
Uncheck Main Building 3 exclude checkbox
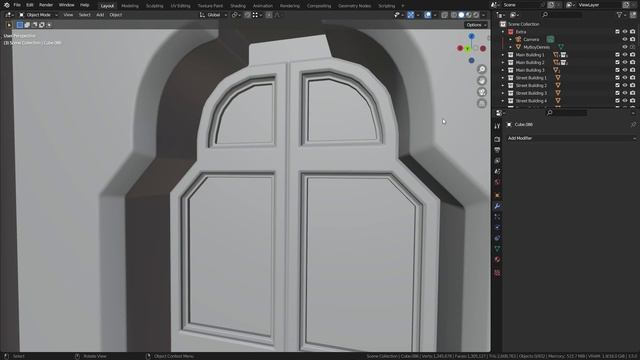[617, 70]
